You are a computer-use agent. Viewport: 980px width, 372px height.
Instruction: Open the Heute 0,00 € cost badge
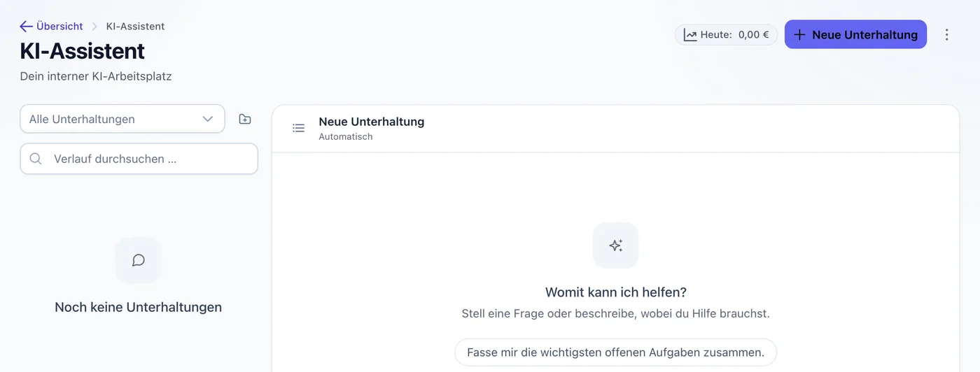coord(726,35)
